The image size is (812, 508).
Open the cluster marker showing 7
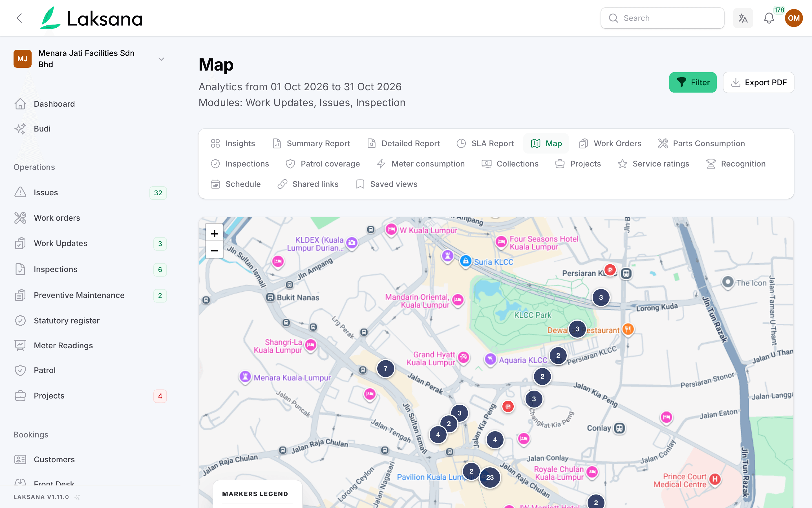pyautogui.click(x=385, y=369)
